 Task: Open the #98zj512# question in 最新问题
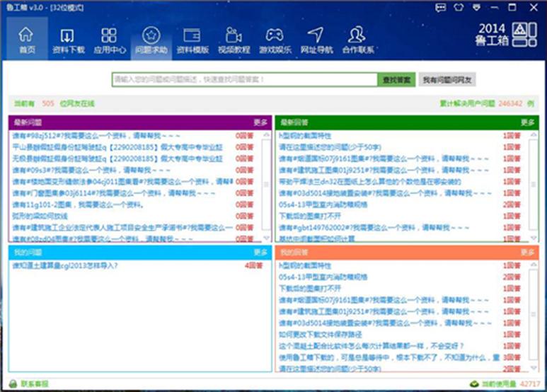coord(97,136)
